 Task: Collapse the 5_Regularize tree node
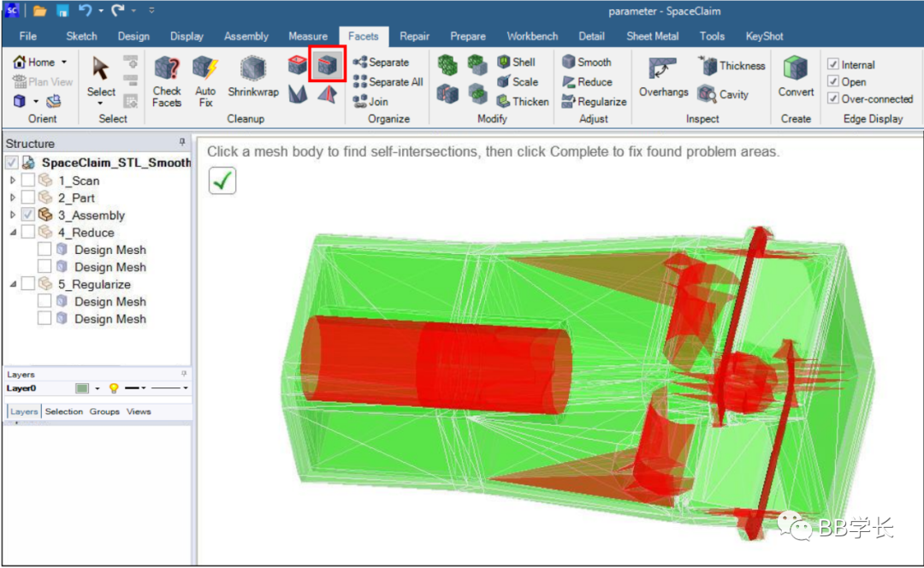(x=13, y=284)
